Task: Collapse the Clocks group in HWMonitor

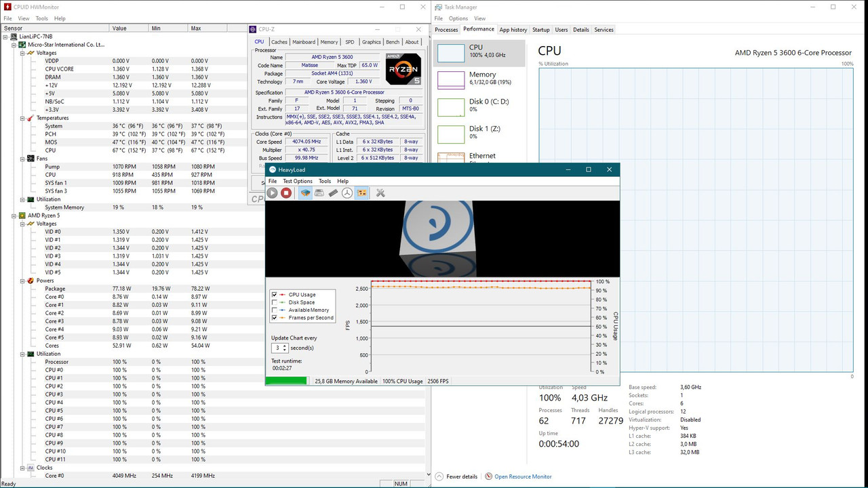Action: coord(22,468)
